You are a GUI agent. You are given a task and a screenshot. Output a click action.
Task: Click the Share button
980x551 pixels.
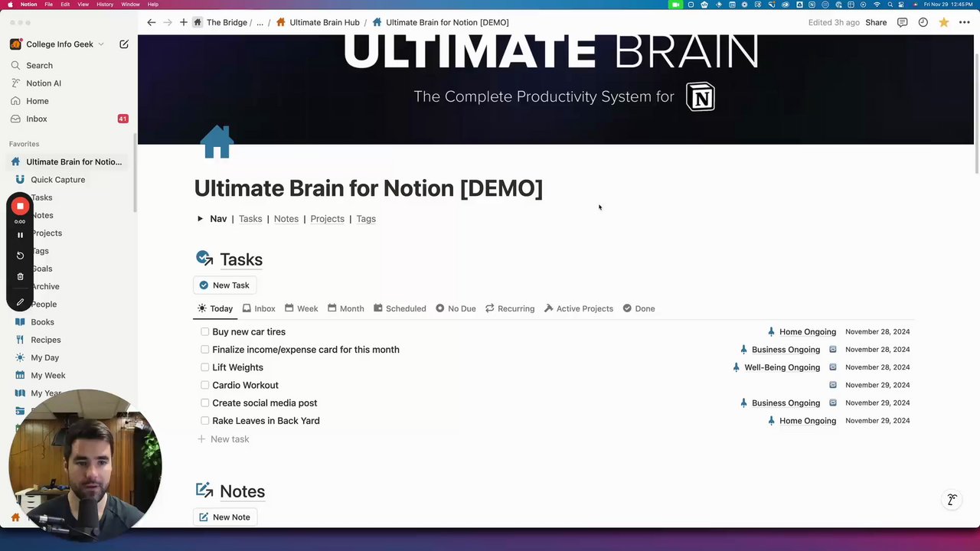click(x=876, y=22)
